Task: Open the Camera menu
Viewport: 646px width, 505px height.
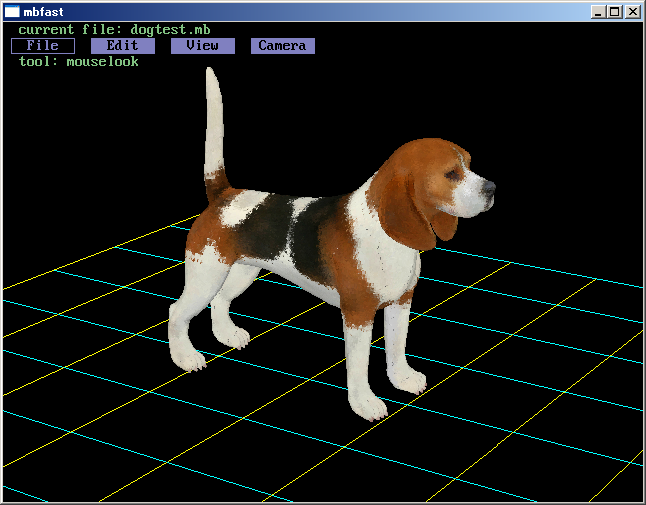Action: coord(282,46)
